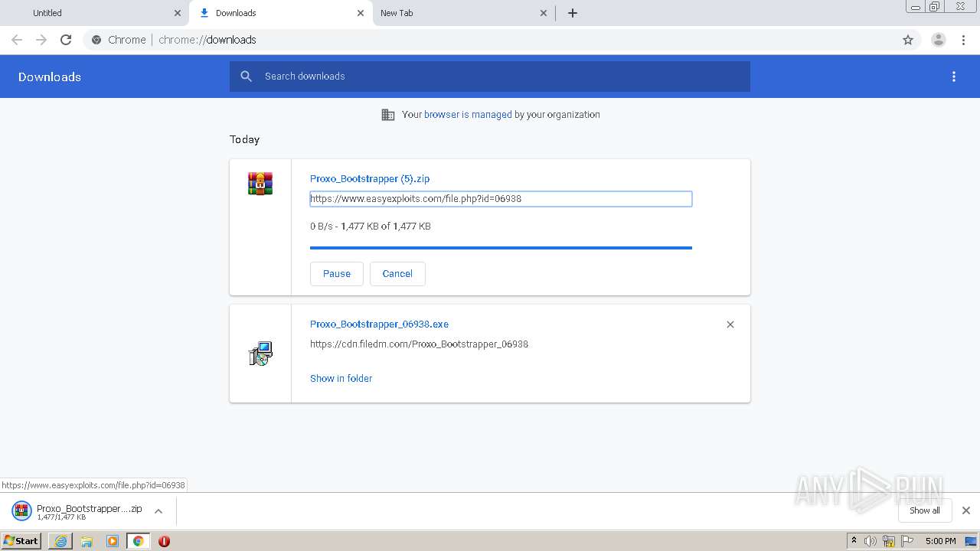Click the installer icon of Proxo_Bootstrapper_06938.exe
This screenshot has height=551, width=980.
[260, 354]
